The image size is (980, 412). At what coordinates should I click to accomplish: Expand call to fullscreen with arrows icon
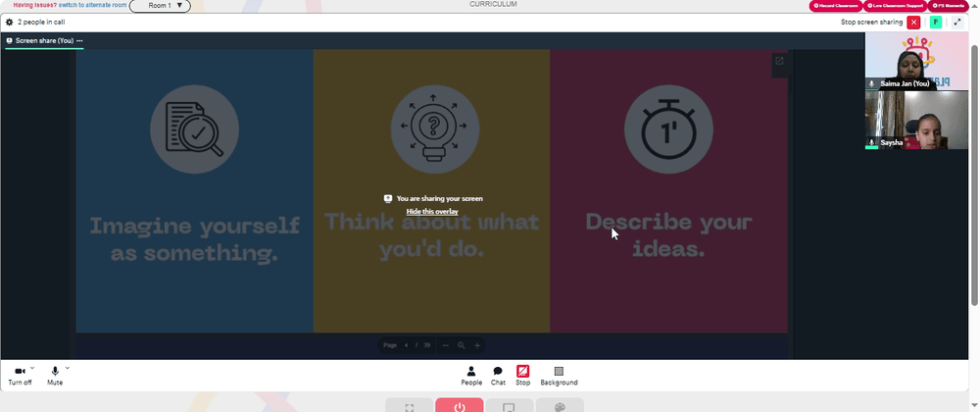tap(957, 22)
